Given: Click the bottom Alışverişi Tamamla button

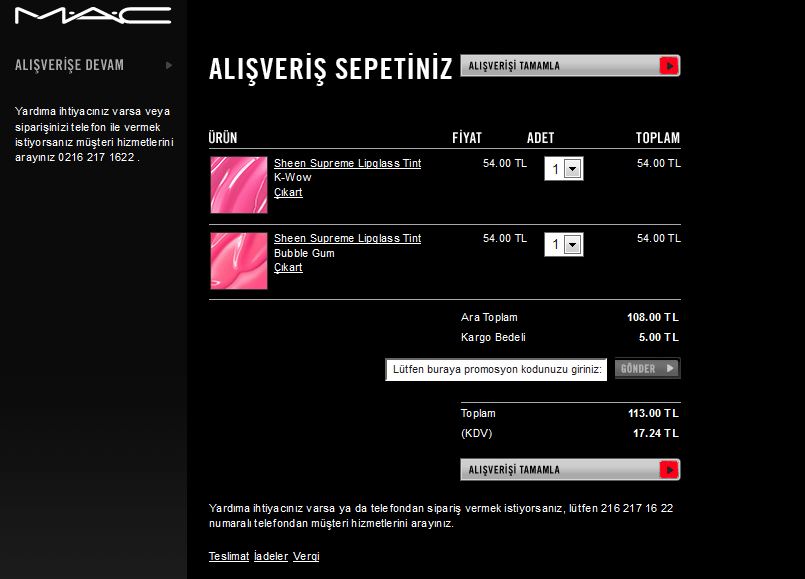Looking at the screenshot, I should (570, 470).
